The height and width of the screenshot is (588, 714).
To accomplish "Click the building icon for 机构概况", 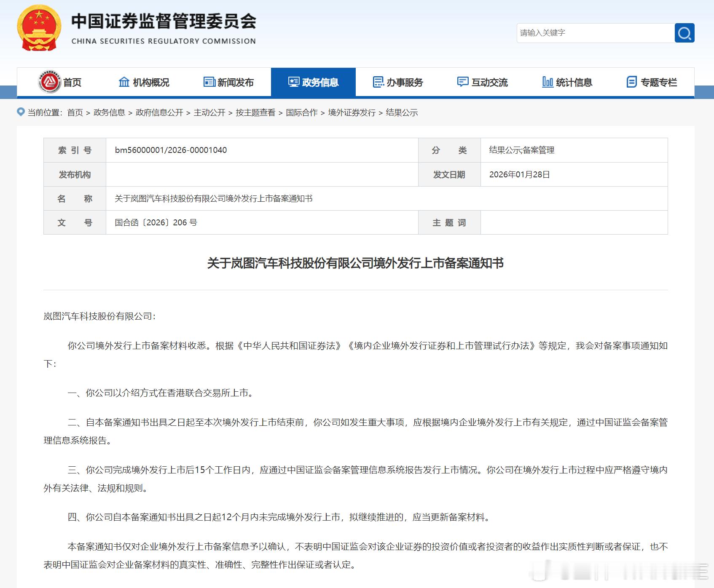I will coord(124,82).
